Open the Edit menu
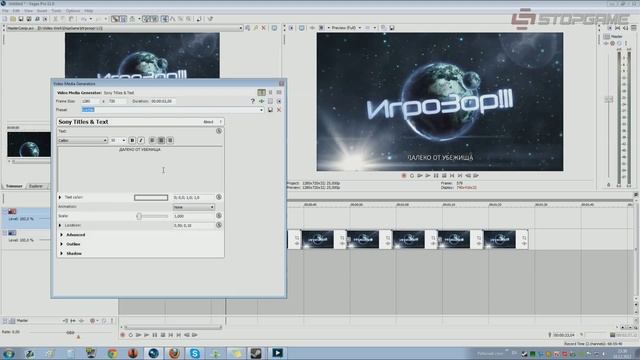 tap(16, 11)
